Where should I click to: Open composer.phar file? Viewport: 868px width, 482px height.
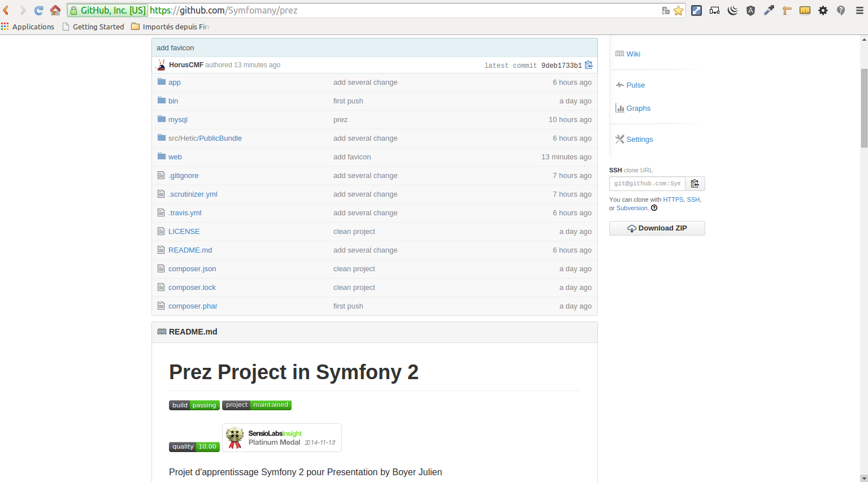[x=193, y=306]
